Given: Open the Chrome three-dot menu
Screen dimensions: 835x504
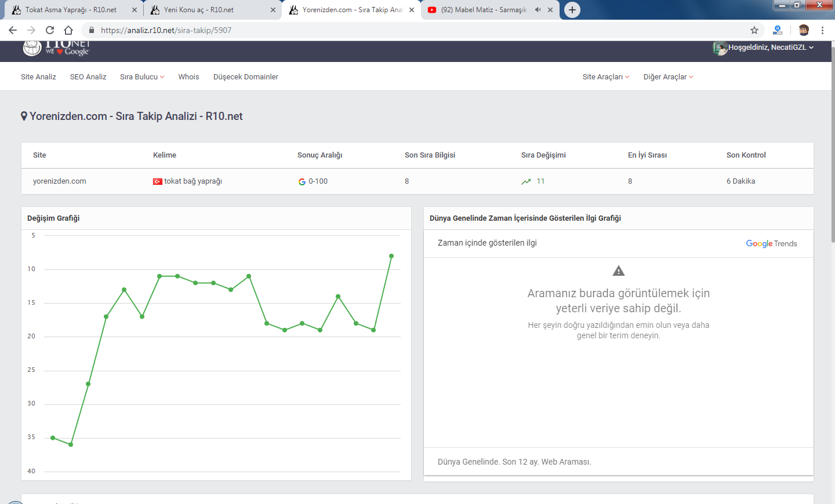Looking at the screenshot, I should [822, 30].
